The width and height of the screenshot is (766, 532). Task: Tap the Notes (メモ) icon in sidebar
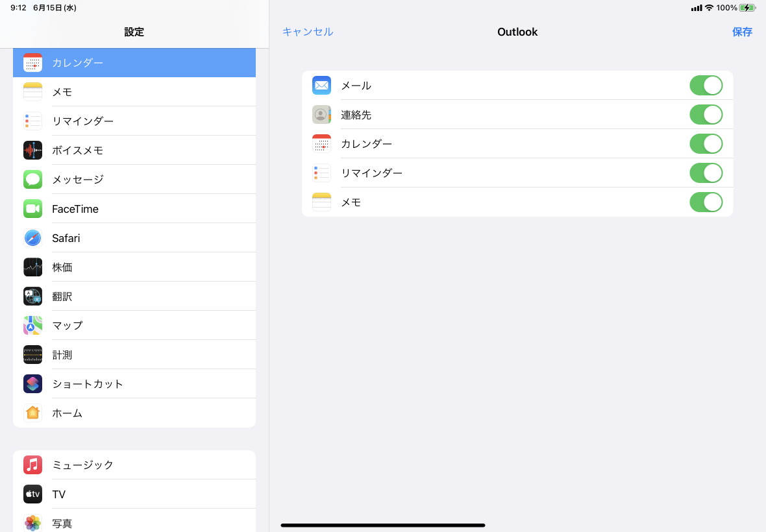[x=32, y=91]
